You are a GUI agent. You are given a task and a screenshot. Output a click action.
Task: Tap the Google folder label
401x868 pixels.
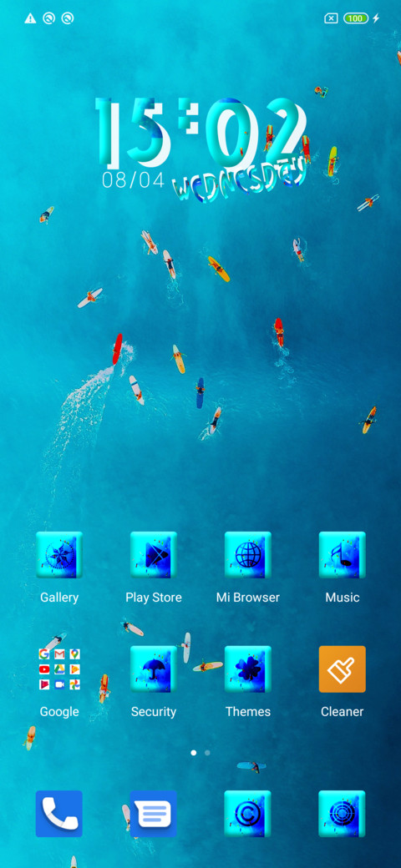point(59,712)
